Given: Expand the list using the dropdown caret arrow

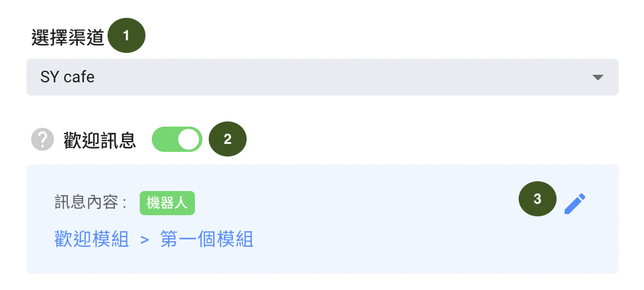Looking at the screenshot, I should (598, 77).
